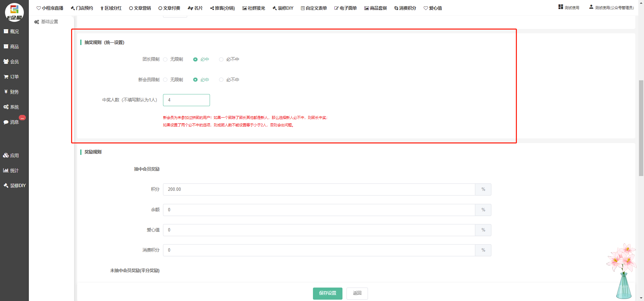Select 必不中 for 新会员限制
Viewport: 644px width, 301px height.
coord(221,80)
